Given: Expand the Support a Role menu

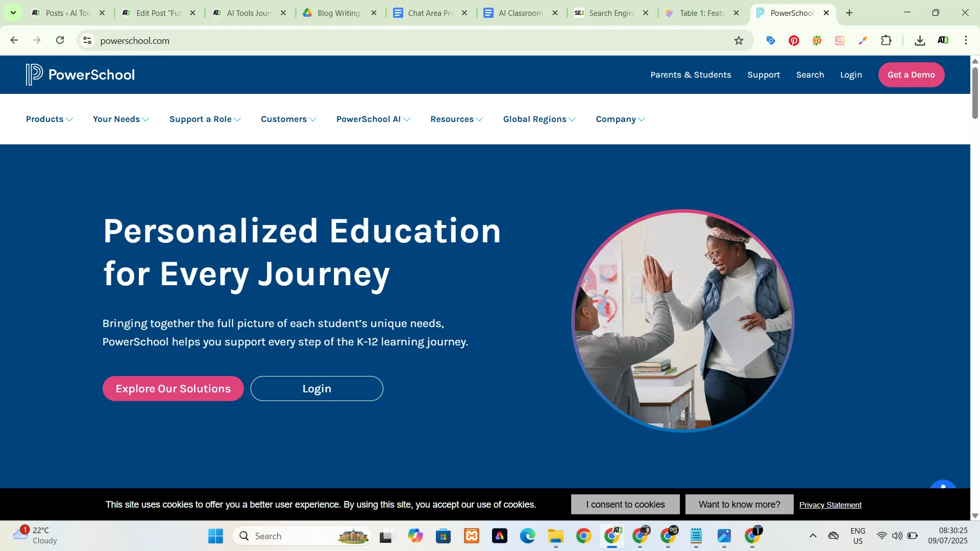Looking at the screenshot, I should tap(205, 119).
